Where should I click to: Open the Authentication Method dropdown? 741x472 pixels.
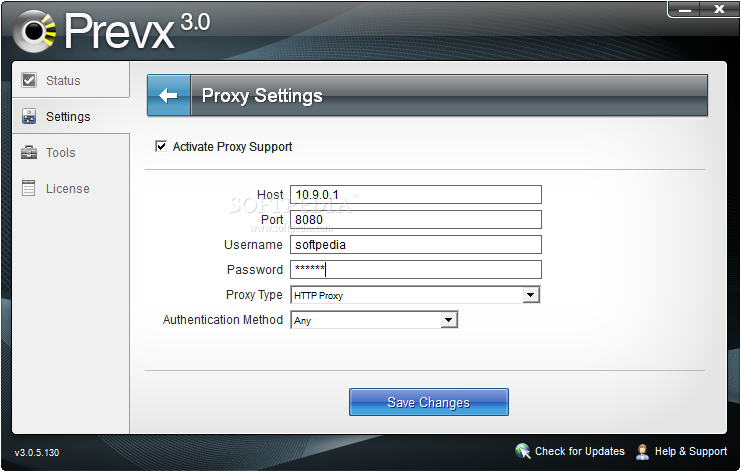[449, 320]
